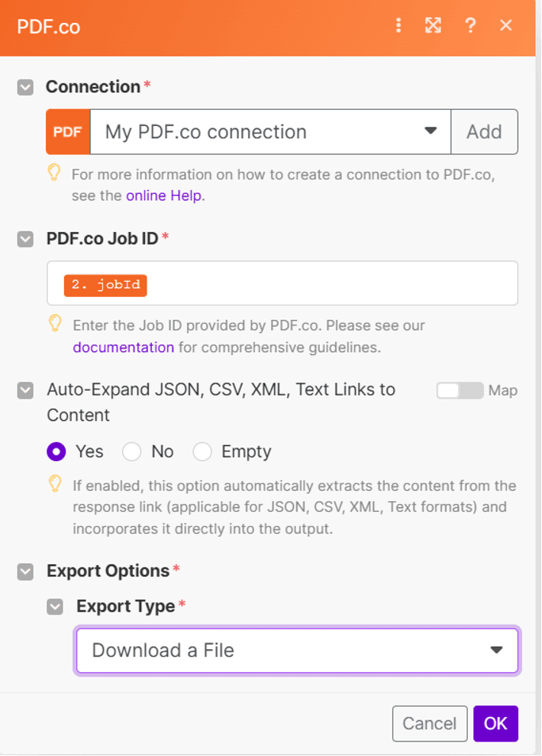This screenshot has height=756, width=542.
Task: Open the My PDF.co connection dropdown
Action: pyautogui.click(x=270, y=132)
